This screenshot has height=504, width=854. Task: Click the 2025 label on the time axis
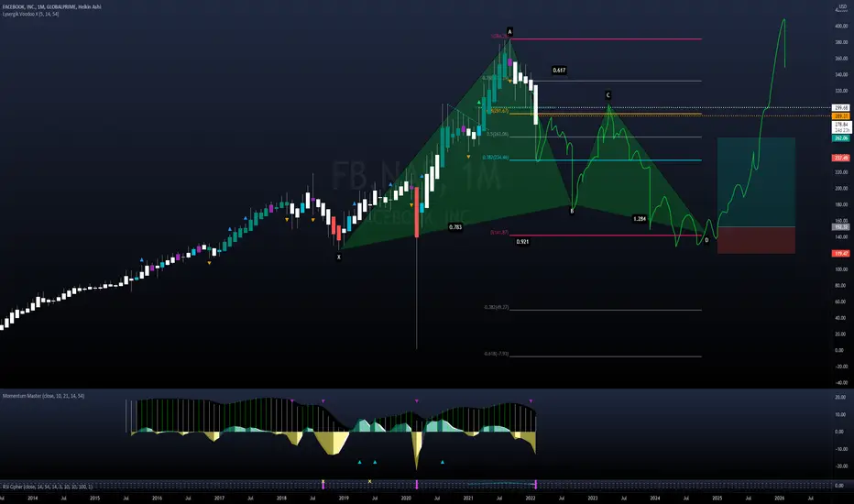pyautogui.click(x=717, y=498)
